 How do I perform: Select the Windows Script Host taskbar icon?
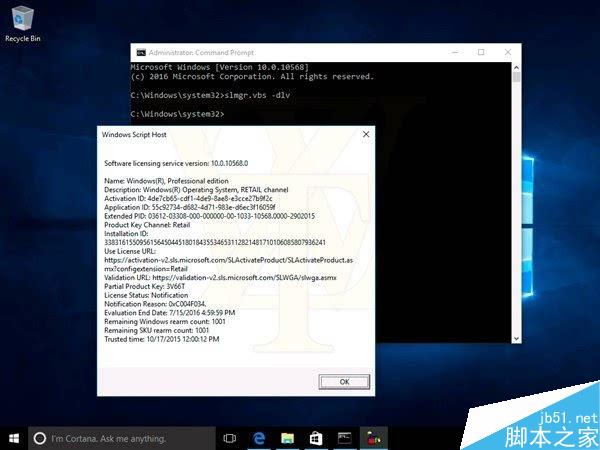pos(373,439)
